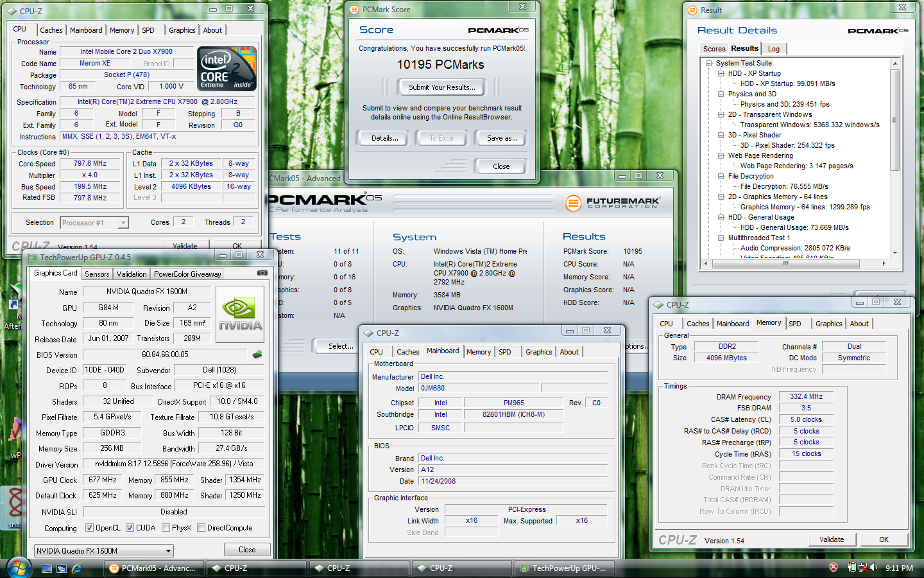Click the Result tree vertical scrollbar thumb
The width and height of the screenshot is (924, 578).
tap(895, 120)
